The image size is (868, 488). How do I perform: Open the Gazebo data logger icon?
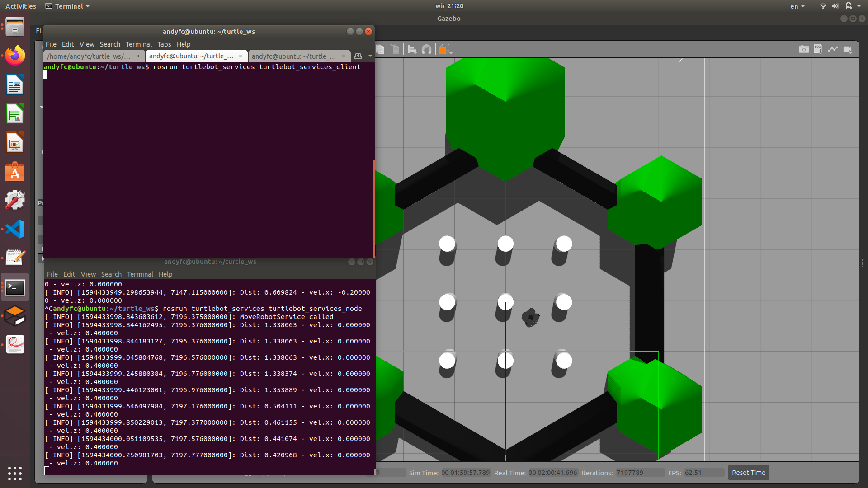pyautogui.click(x=818, y=49)
